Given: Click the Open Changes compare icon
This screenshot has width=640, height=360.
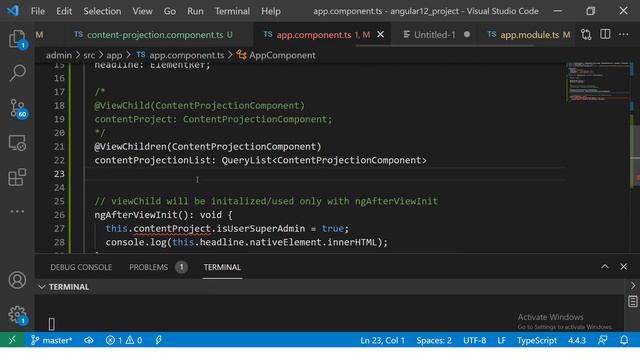Looking at the screenshot, I should (x=586, y=35).
